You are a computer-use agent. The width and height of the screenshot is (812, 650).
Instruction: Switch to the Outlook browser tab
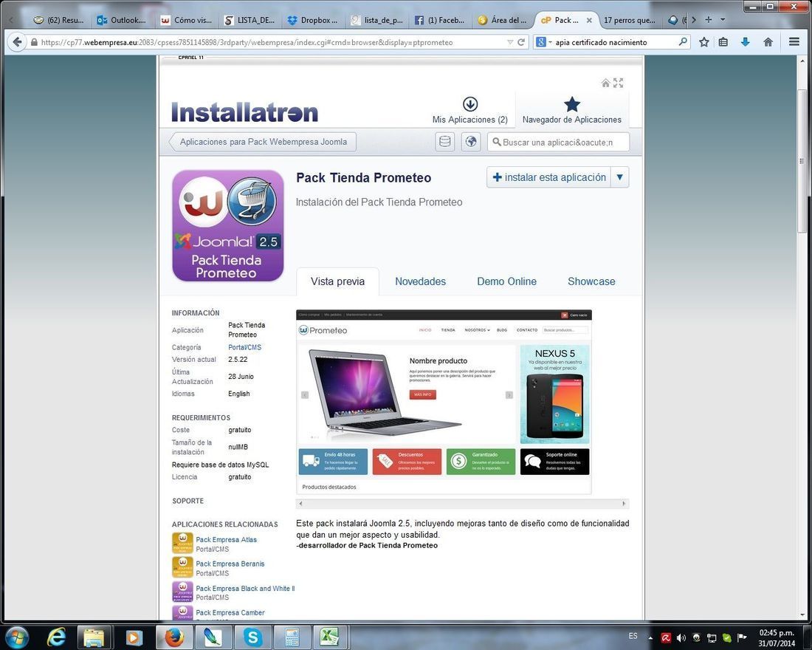coord(123,20)
